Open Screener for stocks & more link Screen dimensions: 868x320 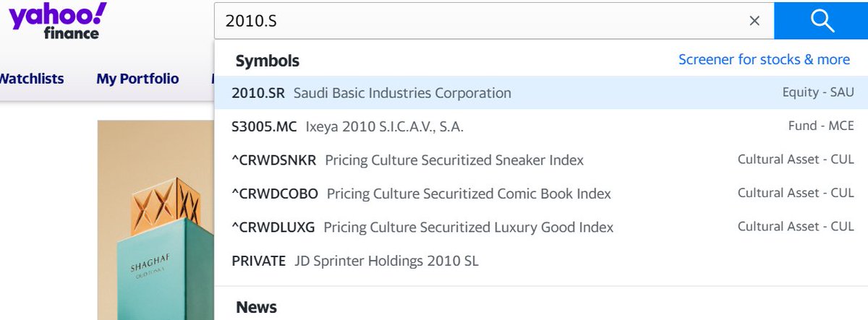(x=764, y=60)
